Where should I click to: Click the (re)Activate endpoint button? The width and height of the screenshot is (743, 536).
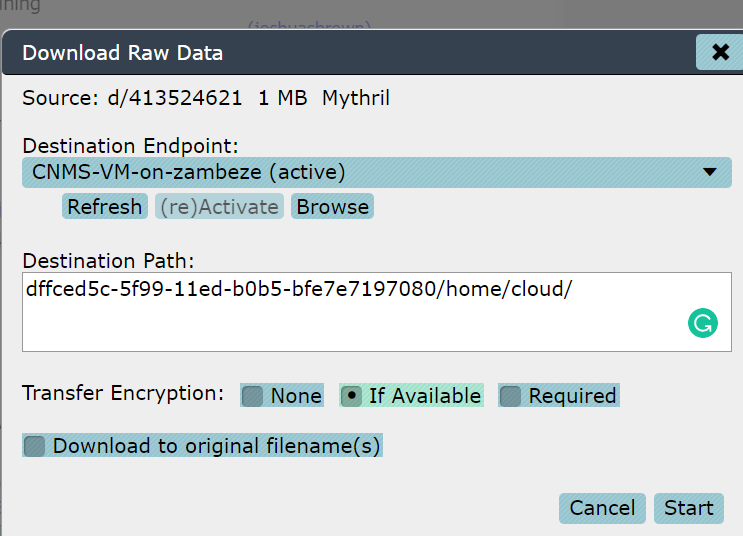pos(219,207)
